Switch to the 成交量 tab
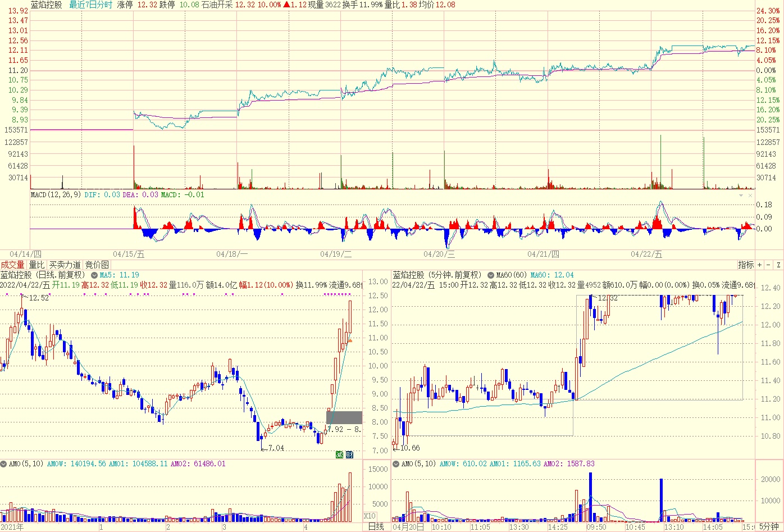Image resolution: width=784 pixels, height=532 pixels. point(12,265)
